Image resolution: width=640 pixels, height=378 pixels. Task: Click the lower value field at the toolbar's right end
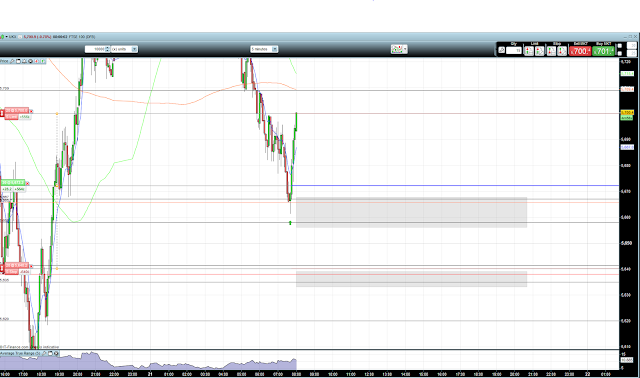[632, 53]
